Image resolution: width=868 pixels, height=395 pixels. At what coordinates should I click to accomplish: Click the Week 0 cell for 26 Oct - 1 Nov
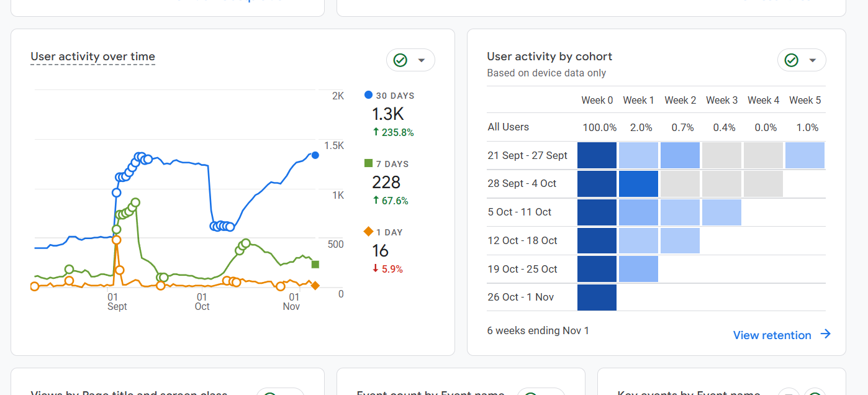(597, 297)
